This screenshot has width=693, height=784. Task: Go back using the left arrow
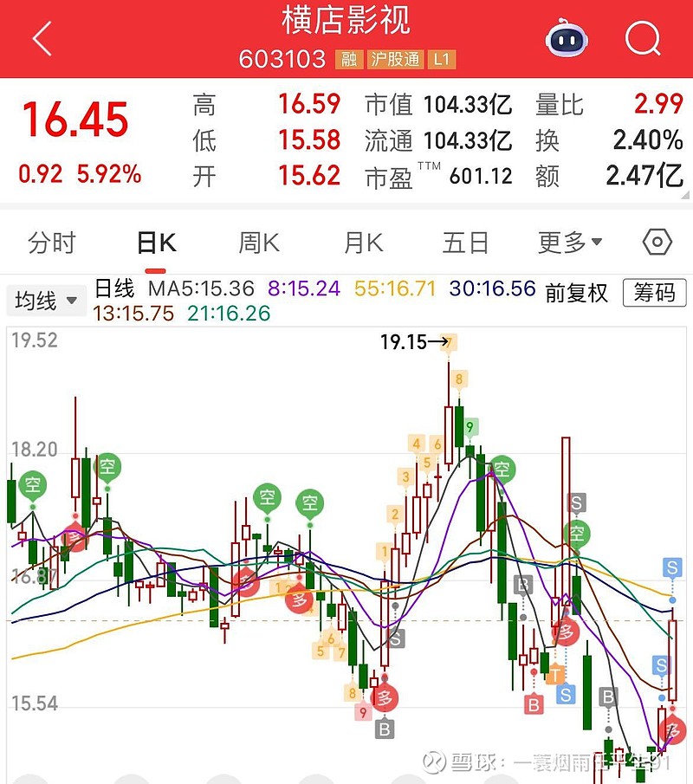tap(42, 38)
